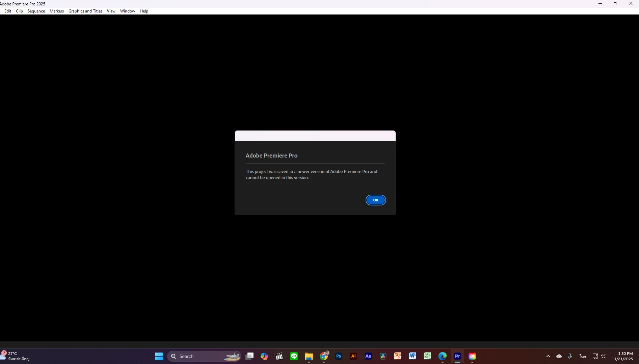Dismiss the error dialog with OK
Viewport: 639px width, 364px height.
(x=376, y=200)
